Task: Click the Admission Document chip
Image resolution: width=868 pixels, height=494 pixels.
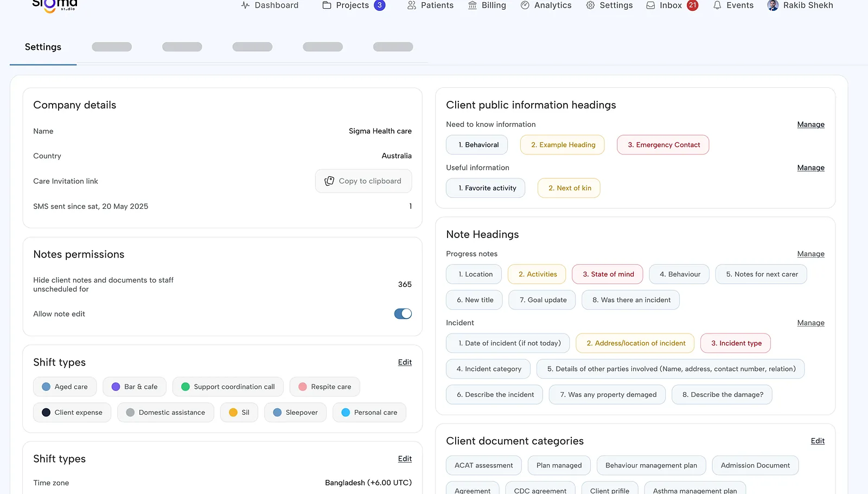Action: (755, 465)
